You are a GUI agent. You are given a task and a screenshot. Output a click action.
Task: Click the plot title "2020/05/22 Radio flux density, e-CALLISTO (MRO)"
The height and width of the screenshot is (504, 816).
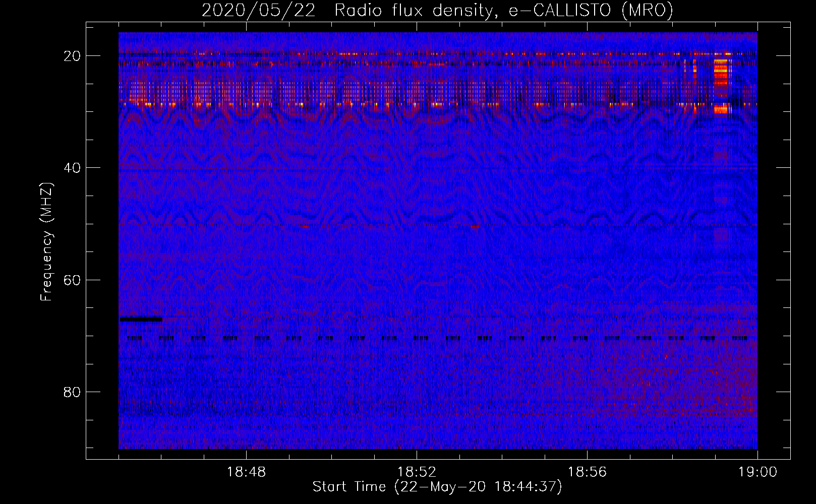437,10
